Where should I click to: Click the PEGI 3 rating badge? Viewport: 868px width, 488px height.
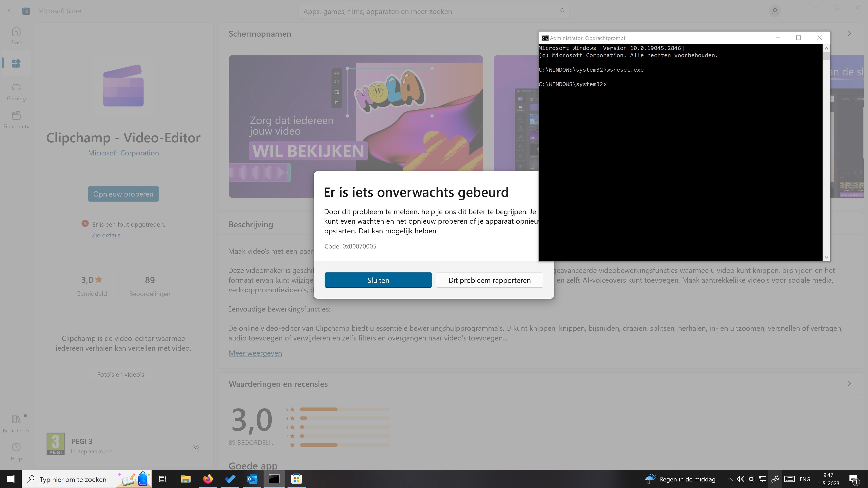click(x=55, y=444)
